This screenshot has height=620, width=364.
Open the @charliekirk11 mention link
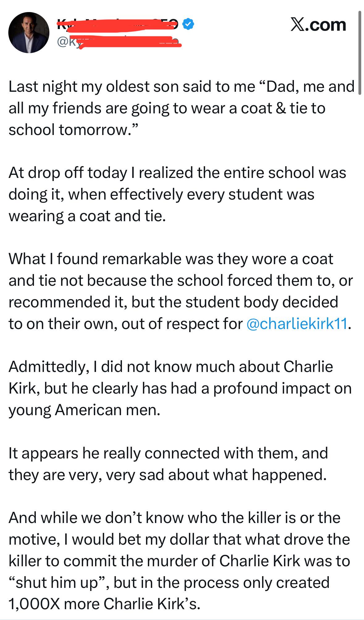[x=297, y=323]
